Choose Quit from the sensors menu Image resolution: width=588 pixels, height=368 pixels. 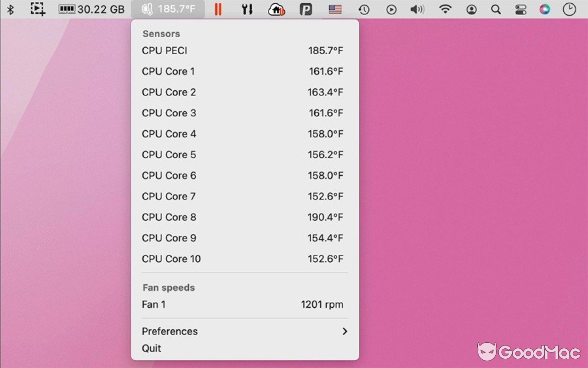pos(152,348)
